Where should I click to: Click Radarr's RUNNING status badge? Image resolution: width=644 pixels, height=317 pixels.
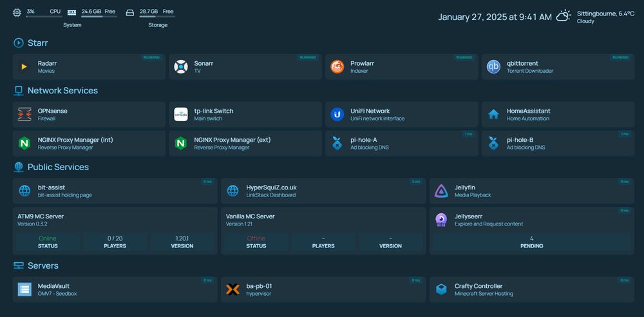(151, 57)
